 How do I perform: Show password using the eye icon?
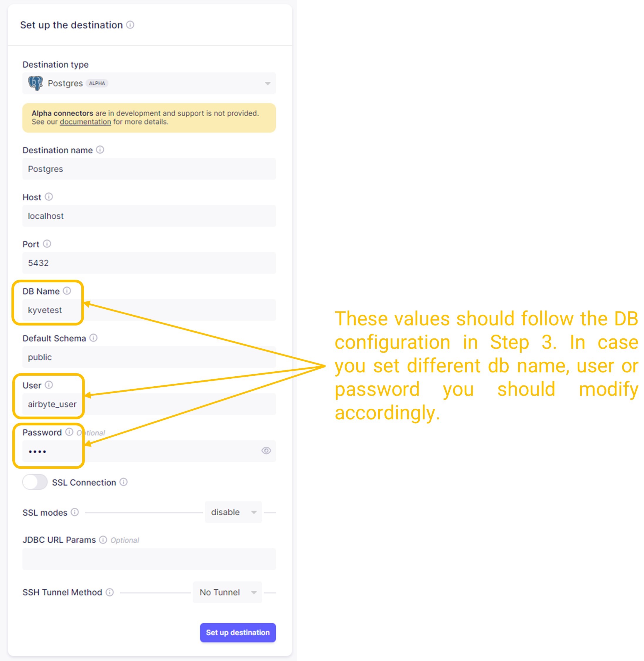pos(266,450)
